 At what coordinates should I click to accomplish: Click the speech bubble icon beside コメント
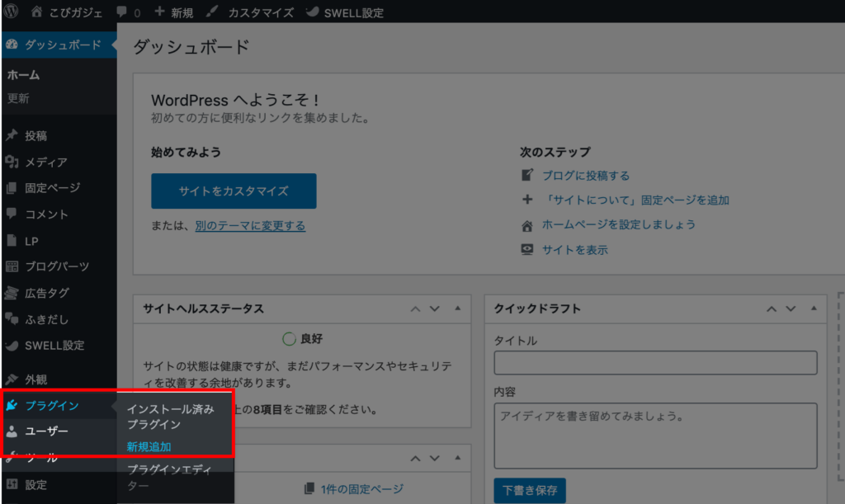click(12, 213)
